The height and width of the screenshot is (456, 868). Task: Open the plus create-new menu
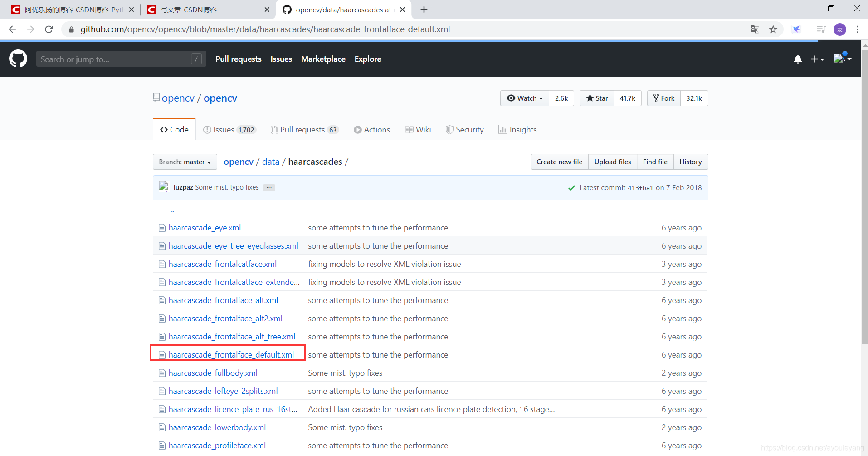click(x=817, y=59)
